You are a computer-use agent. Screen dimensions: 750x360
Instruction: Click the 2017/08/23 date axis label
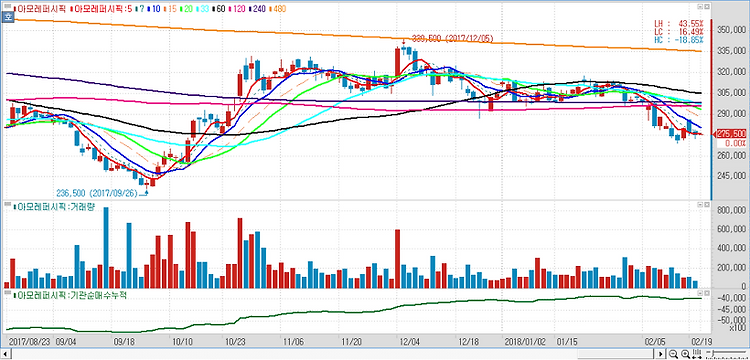click(x=29, y=342)
